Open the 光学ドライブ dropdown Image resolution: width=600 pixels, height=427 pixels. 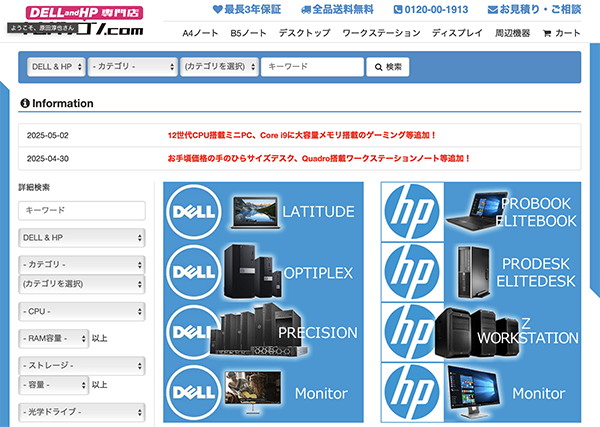coord(82,412)
